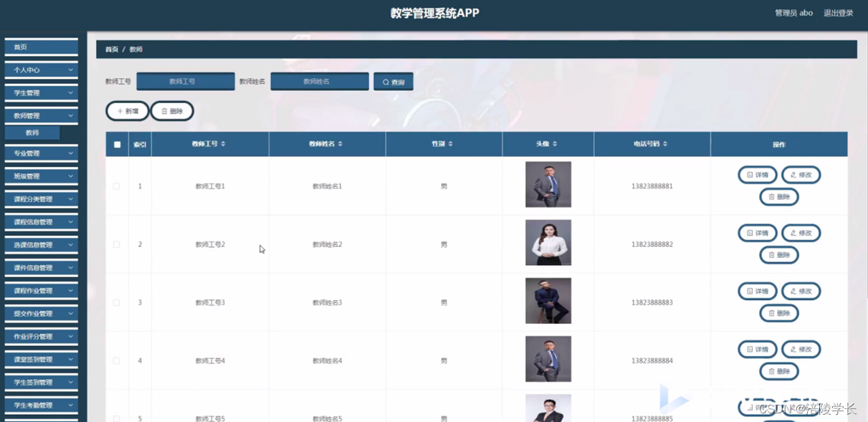Open 详情 for 教师工号2 row

[758, 233]
